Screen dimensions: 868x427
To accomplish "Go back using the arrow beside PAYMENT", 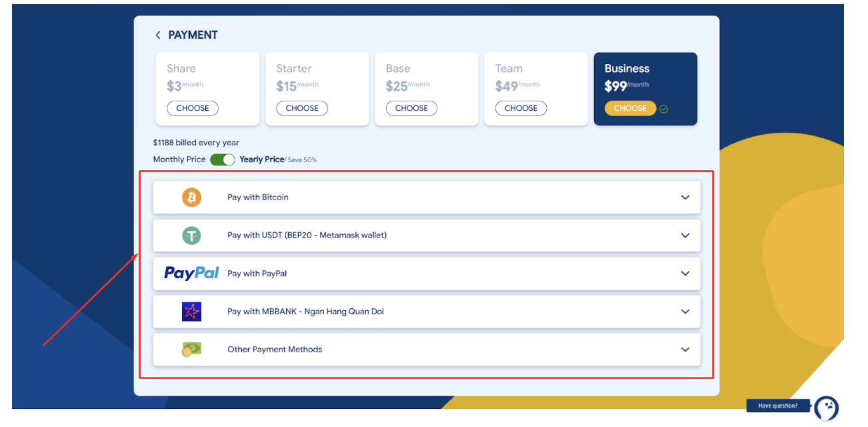I will coord(158,35).
